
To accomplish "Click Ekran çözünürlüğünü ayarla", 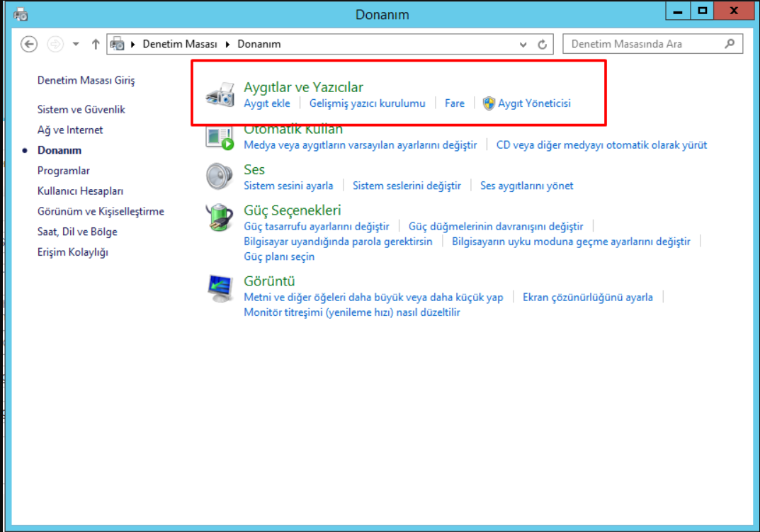I will point(587,298).
